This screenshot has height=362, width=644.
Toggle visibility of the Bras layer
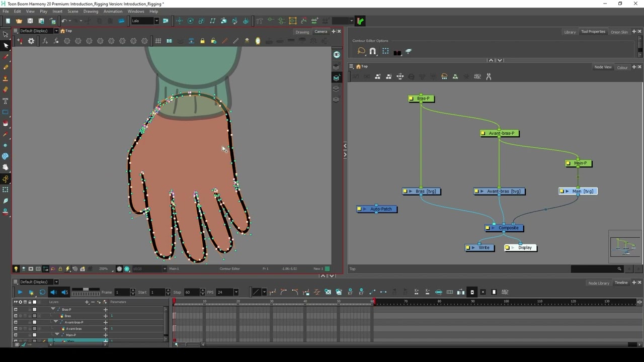[x=16, y=316]
